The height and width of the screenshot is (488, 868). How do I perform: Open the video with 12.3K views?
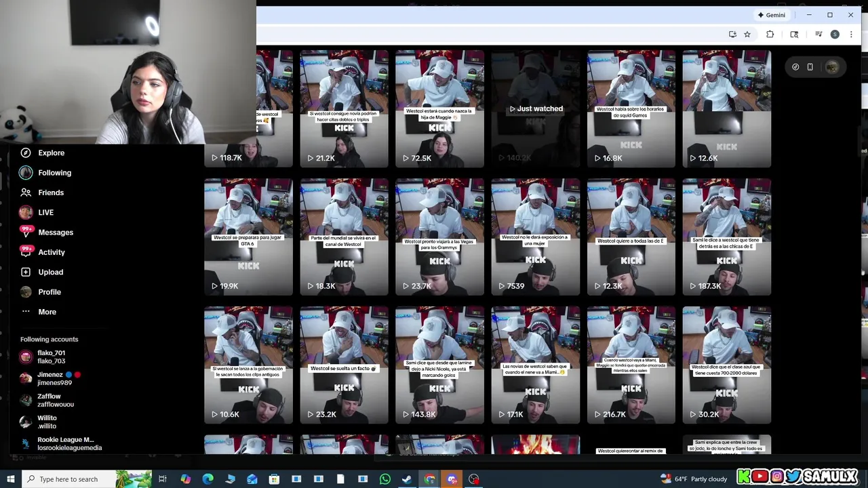[x=631, y=237]
